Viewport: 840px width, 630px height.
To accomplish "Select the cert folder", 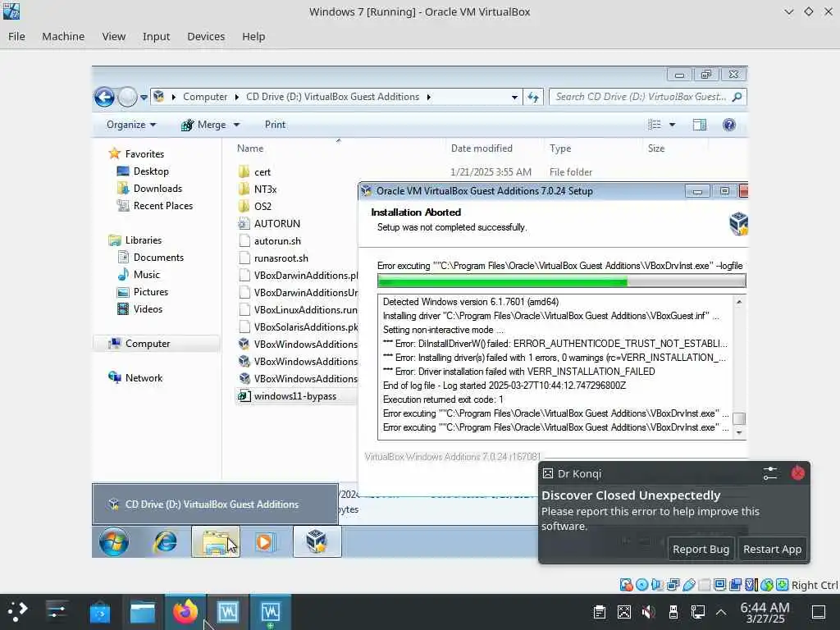I will 262,172.
